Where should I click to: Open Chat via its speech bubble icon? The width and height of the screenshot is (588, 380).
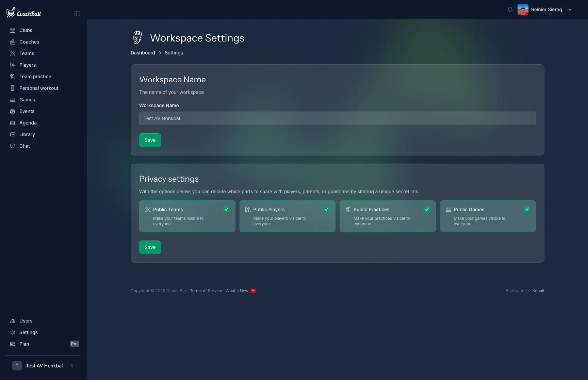(13, 146)
